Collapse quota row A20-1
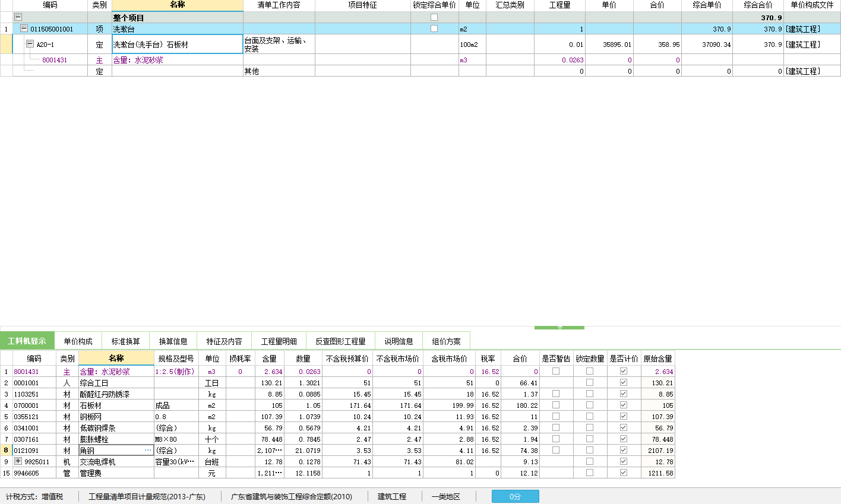 (x=30, y=44)
